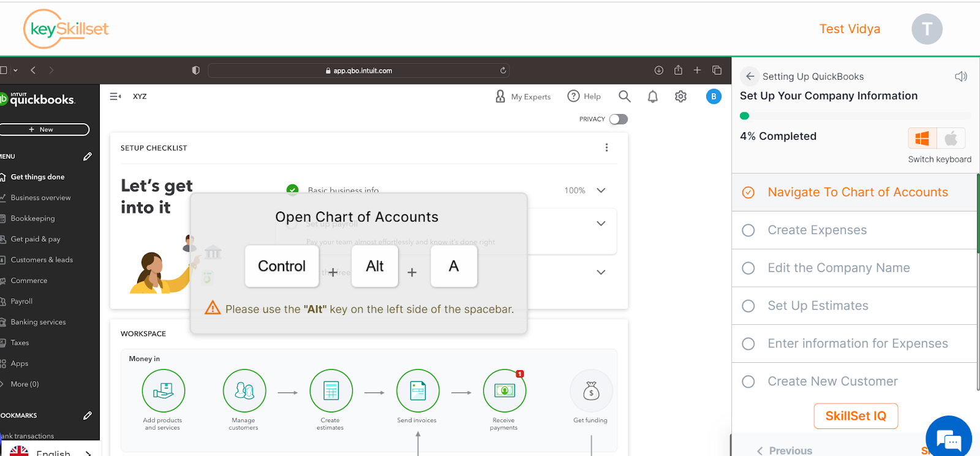Reload the page in the address bar
Screen dimensions: 980x456
click(x=503, y=70)
